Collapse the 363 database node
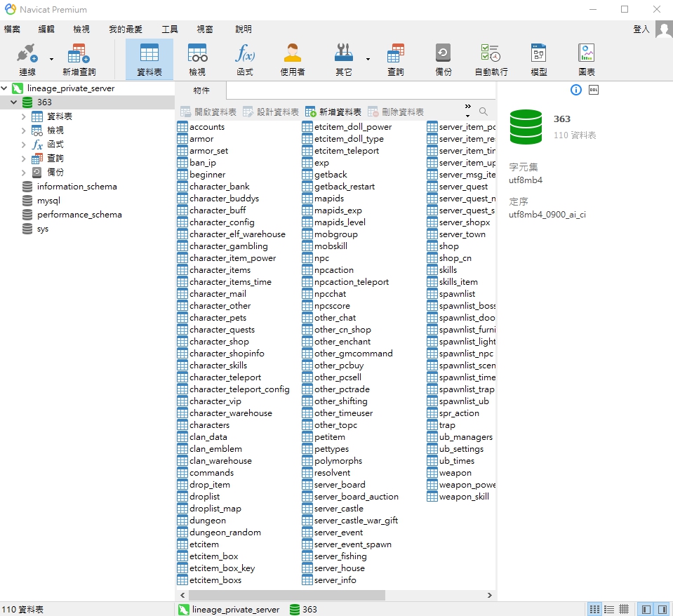Screen dimensions: 673x616 pos(14,102)
